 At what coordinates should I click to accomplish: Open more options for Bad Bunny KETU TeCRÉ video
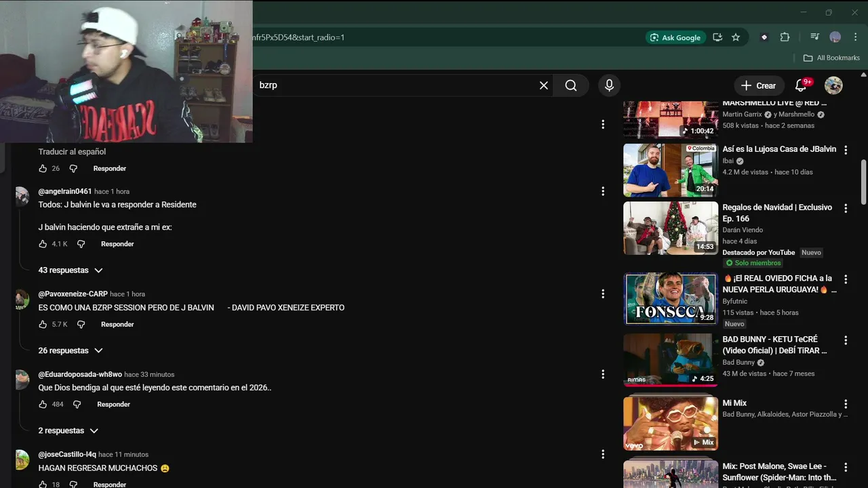[846, 340]
